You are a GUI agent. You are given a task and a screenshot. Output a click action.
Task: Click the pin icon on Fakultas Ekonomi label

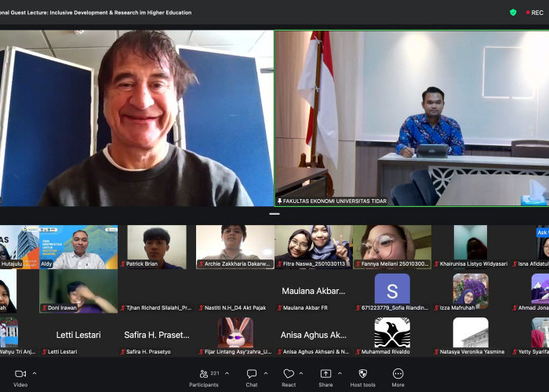tap(279, 201)
